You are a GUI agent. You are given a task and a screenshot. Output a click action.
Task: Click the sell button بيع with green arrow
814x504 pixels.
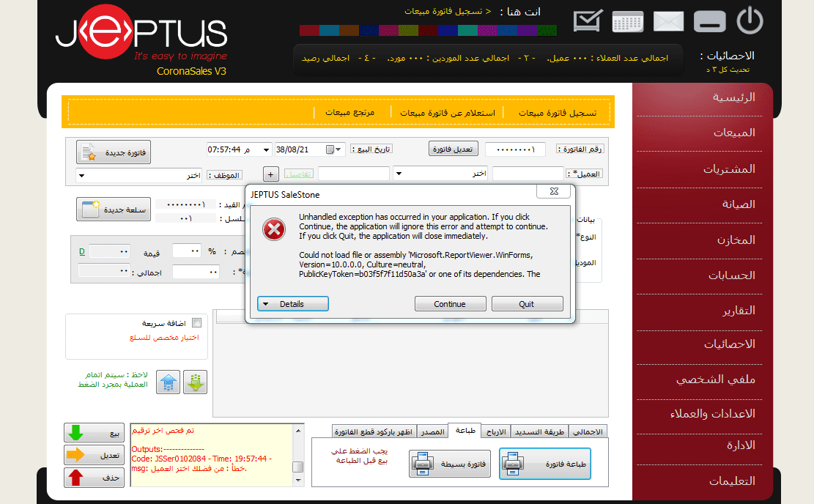[x=94, y=433]
